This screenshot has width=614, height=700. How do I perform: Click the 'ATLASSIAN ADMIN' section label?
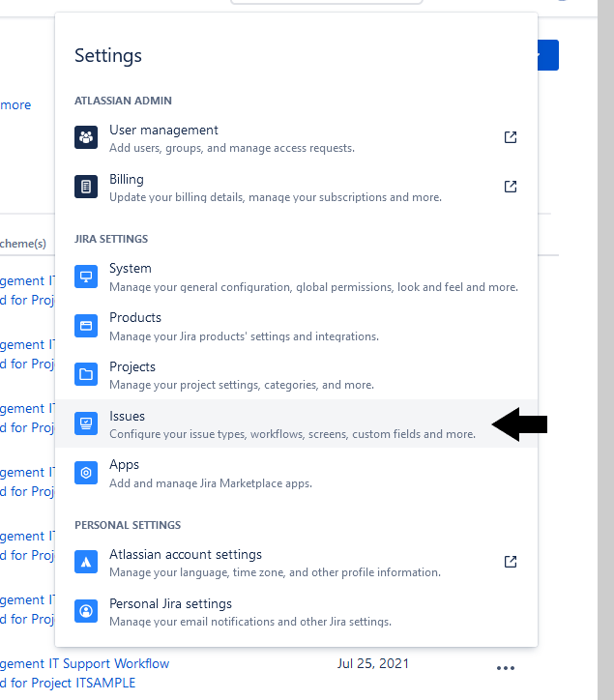123,101
